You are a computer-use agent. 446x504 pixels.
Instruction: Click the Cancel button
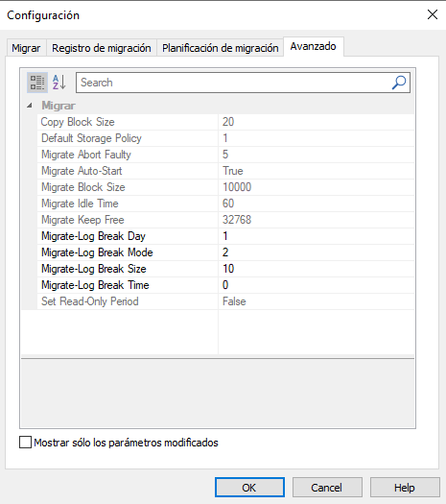(x=327, y=488)
